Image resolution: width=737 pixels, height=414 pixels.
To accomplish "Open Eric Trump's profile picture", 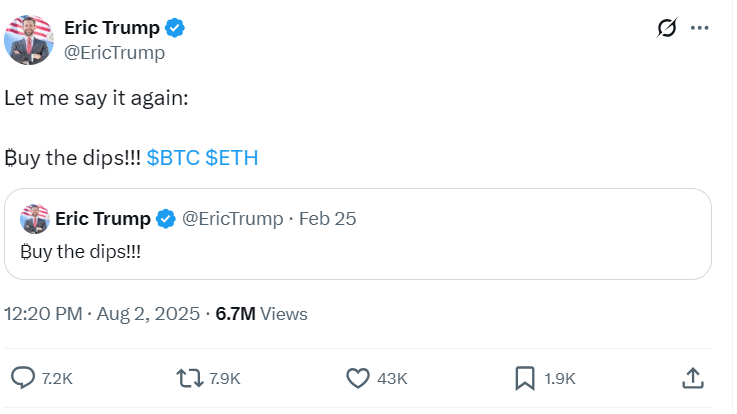I will pyautogui.click(x=30, y=41).
